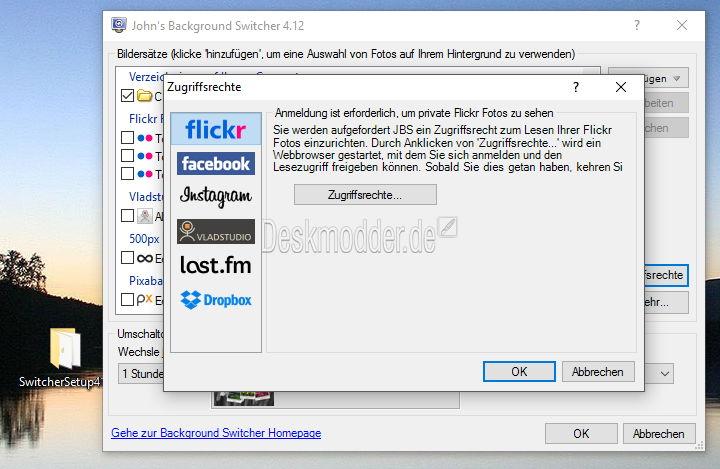Tick the first Flickr picture set checkbox
The height and width of the screenshot is (469, 720).
coord(128,137)
